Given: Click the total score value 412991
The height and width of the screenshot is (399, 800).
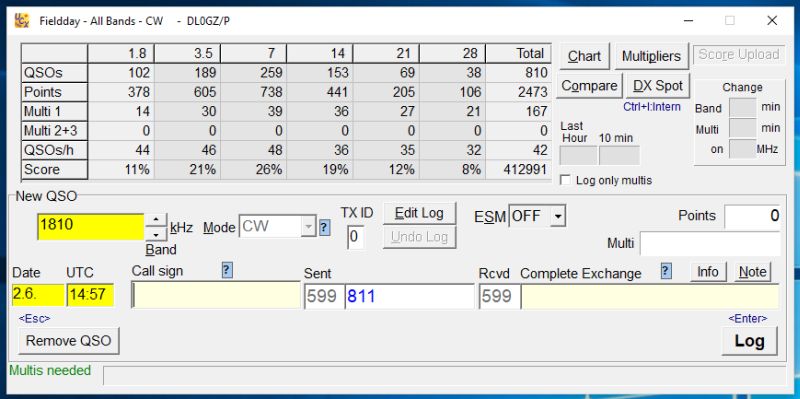Looking at the screenshot, I should 518,169.
